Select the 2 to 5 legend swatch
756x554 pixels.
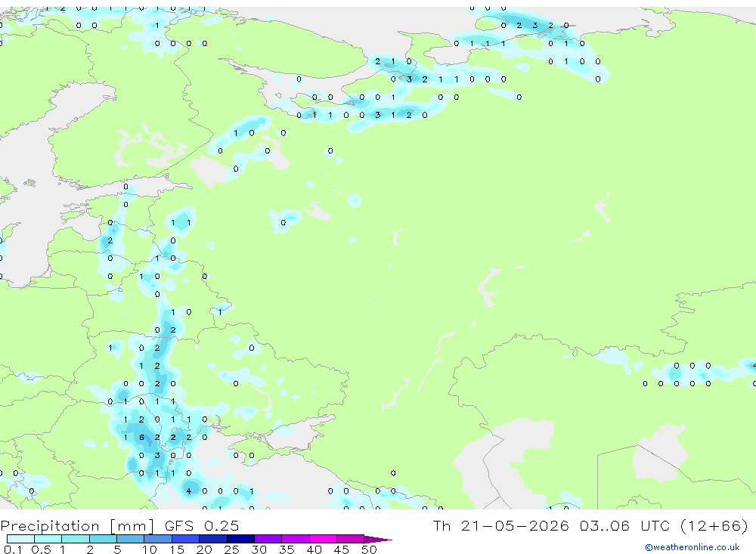pyautogui.click(x=103, y=539)
